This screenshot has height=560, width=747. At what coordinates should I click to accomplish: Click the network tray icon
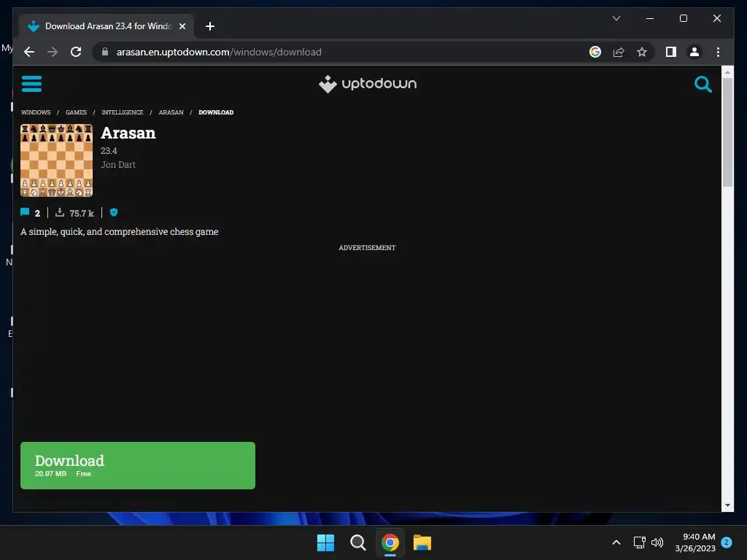pos(639,542)
